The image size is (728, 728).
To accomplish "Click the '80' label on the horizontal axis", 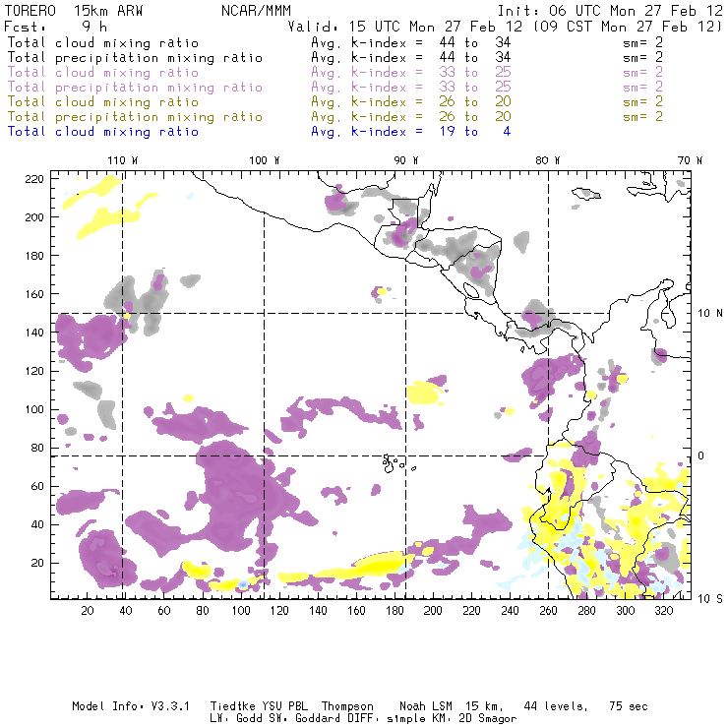I will coord(203,611).
